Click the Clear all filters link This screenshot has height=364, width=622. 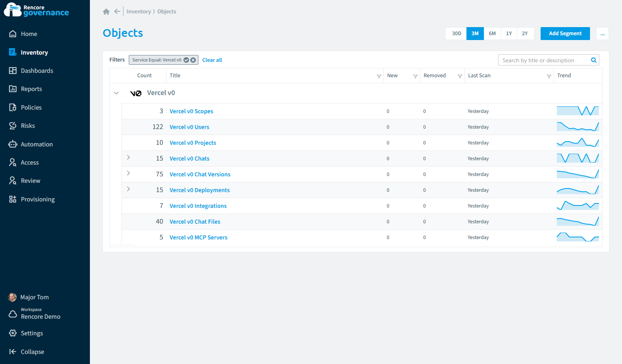pos(212,60)
